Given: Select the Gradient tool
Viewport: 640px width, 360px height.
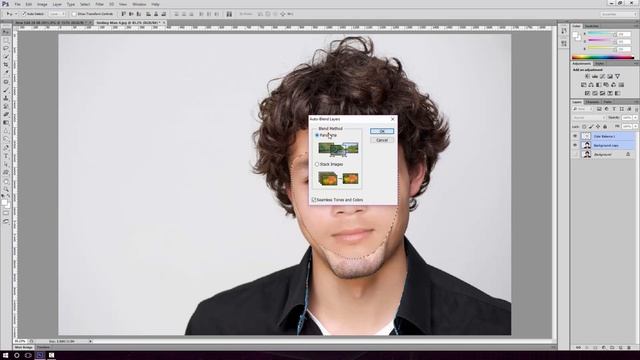Looking at the screenshot, I should coord(6,122).
